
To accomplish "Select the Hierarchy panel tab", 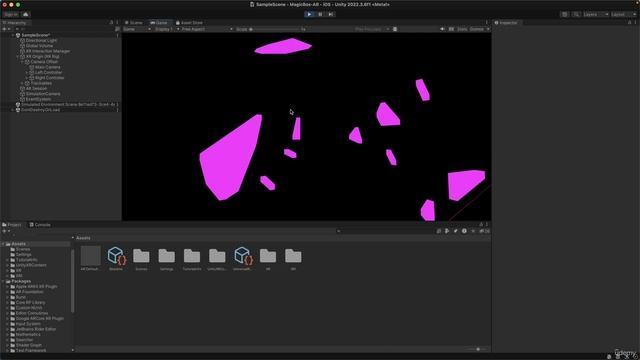I will coord(14,23).
